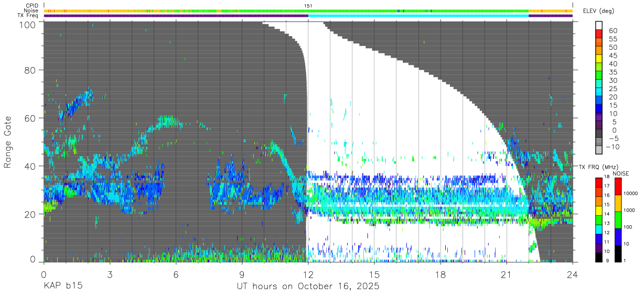The image size is (644, 297).
Task: Select the black segment of TX FRQ bar
Action: (x=598, y=257)
